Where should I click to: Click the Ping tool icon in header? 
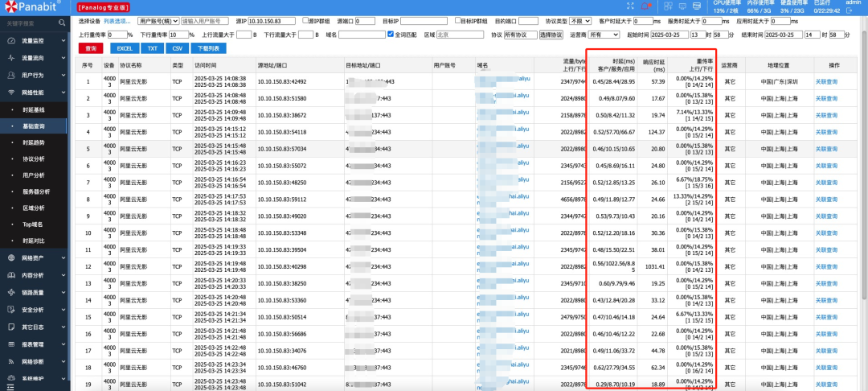[x=697, y=6]
